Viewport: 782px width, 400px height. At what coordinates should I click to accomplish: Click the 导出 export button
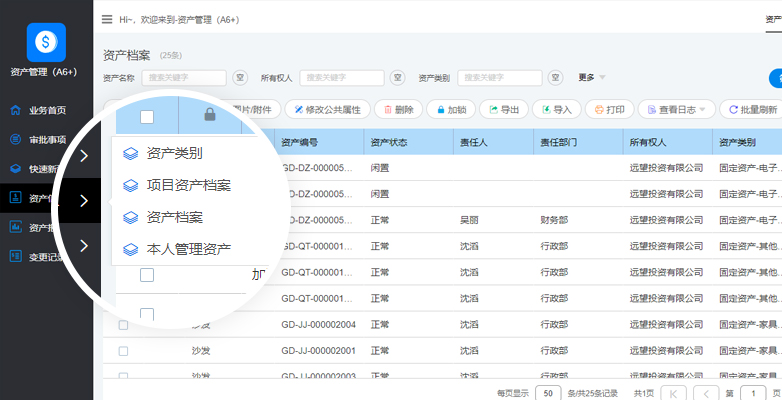tap(503, 110)
